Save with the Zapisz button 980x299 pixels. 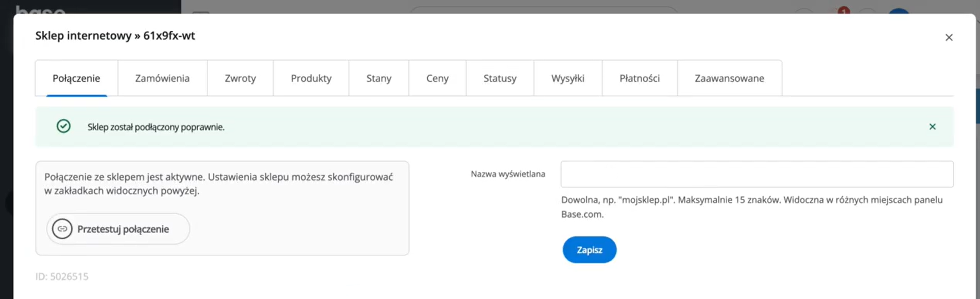pos(589,250)
